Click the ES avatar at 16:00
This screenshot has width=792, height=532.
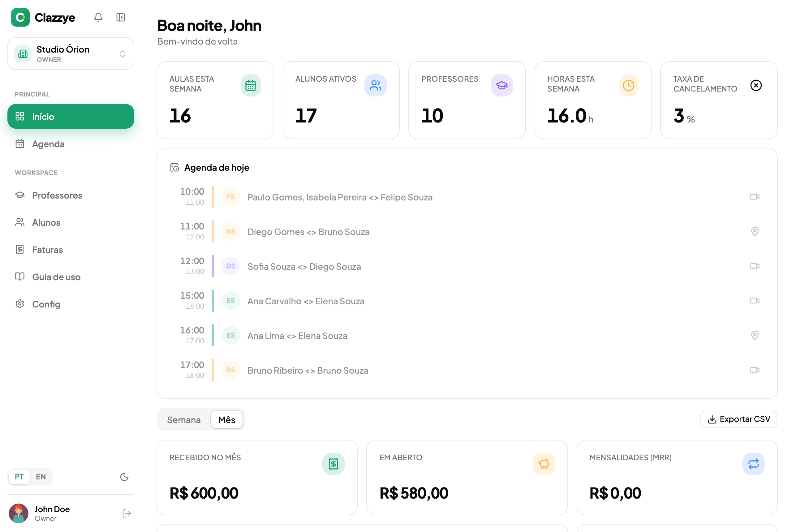point(231,335)
